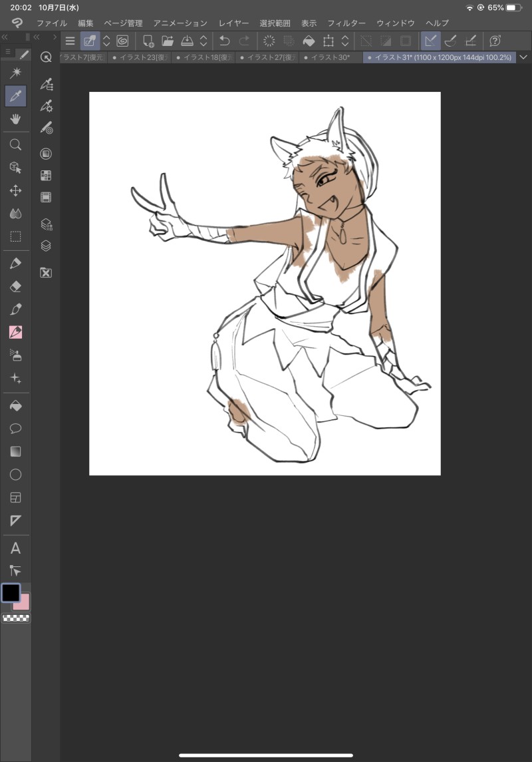Viewport: 532px width, 762px height.
Task: Select the Correct line tool
Action: click(15, 570)
